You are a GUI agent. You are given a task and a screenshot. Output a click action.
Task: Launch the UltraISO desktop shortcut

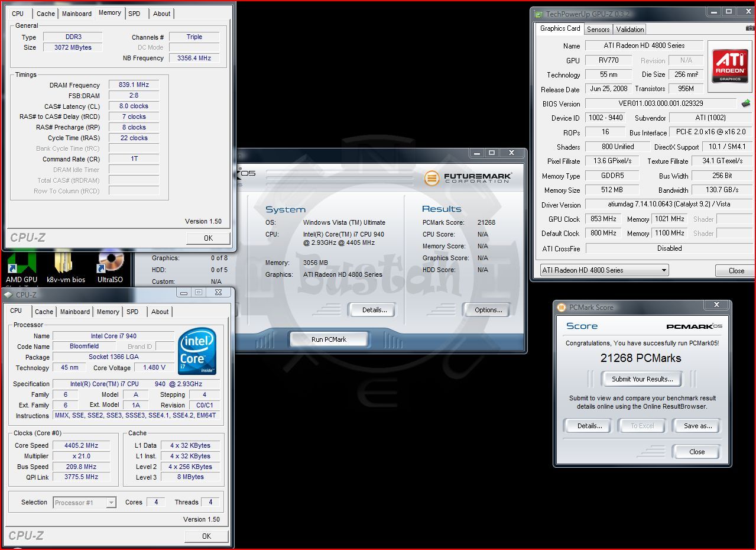[111, 267]
